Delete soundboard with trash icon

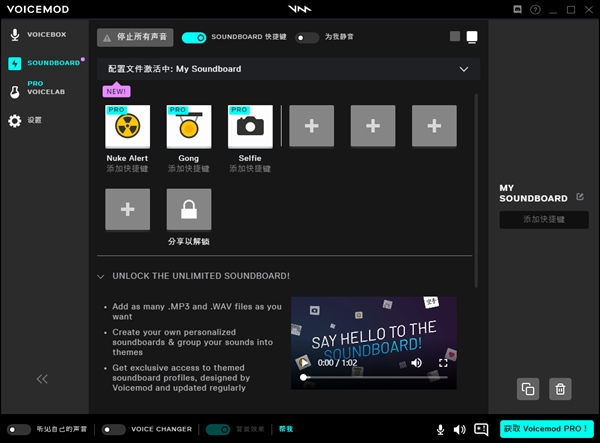coord(561,389)
